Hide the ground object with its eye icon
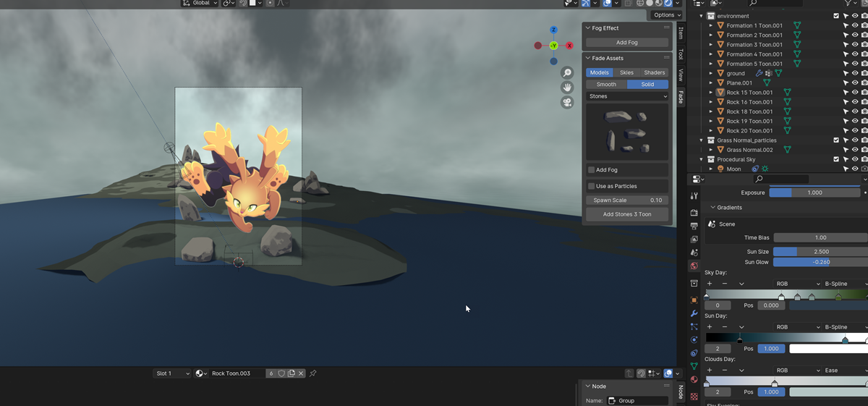The image size is (868, 406). pyautogui.click(x=855, y=73)
